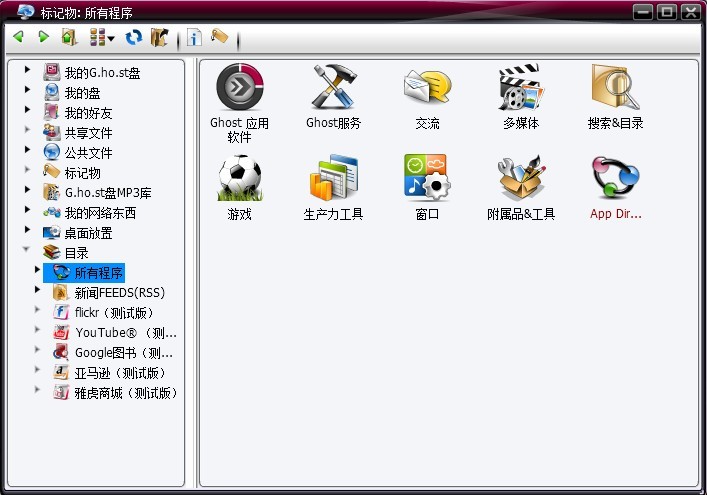Collapse the 目录 tree node

click(27, 251)
